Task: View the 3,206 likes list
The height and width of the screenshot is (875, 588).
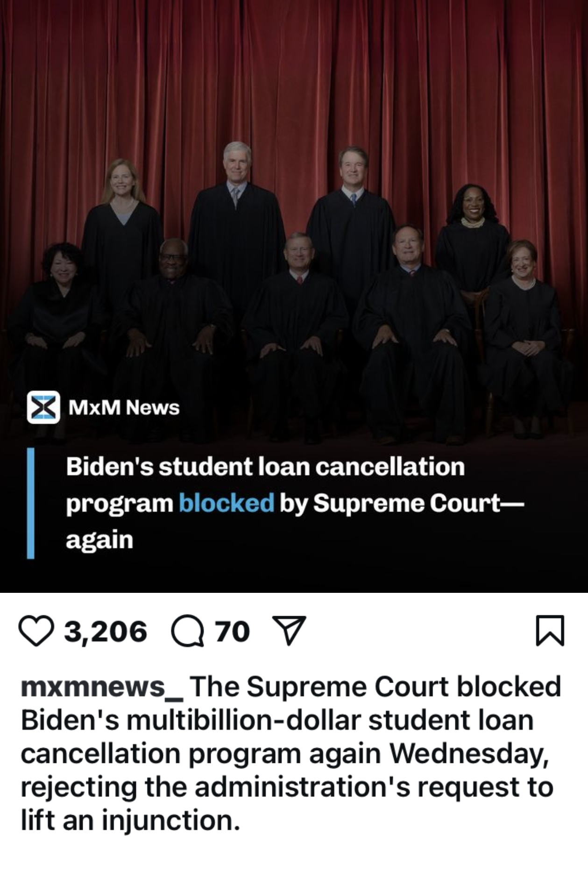Action: [106, 632]
